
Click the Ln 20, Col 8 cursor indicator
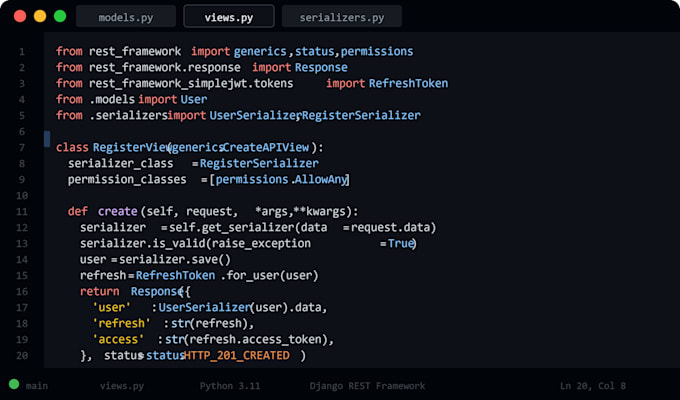click(593, 386)
